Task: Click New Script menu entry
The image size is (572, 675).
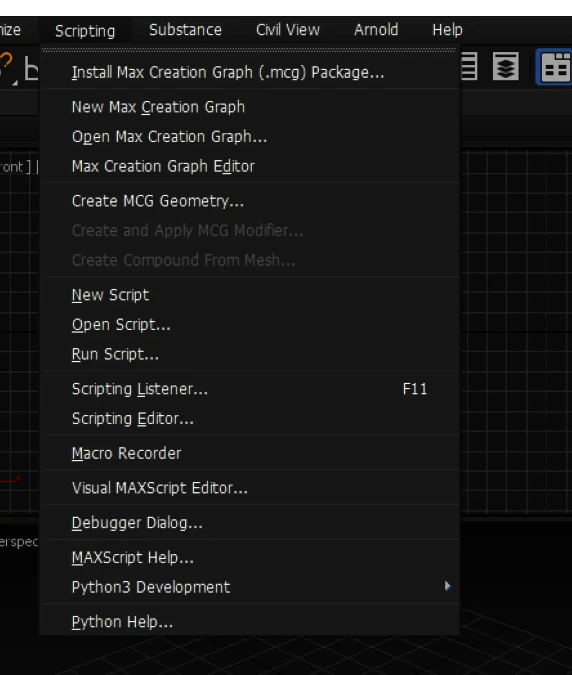Action: (x=251, y=295)
